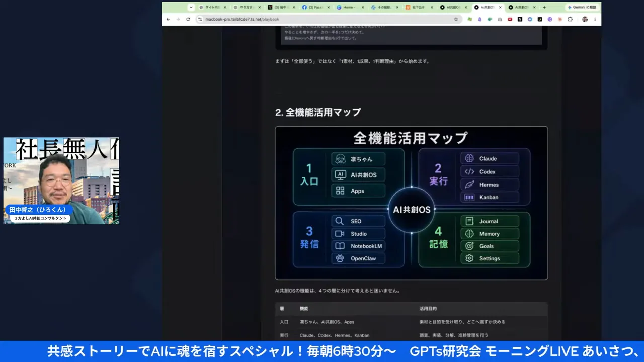Viewport: 644px width, 362px height.
Task: Click the Claude brain icon
Action: (x=469, y=158)
